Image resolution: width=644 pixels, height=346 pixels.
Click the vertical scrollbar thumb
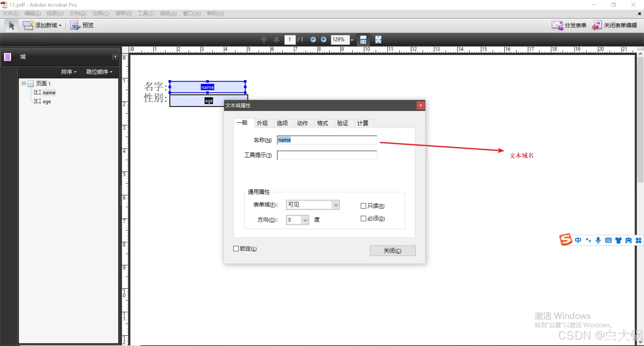(640, 120)
